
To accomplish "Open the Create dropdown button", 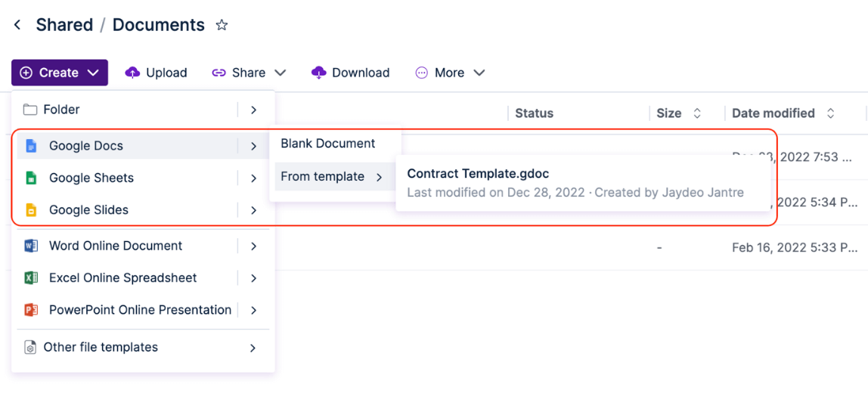I will [x=60, y=73].
